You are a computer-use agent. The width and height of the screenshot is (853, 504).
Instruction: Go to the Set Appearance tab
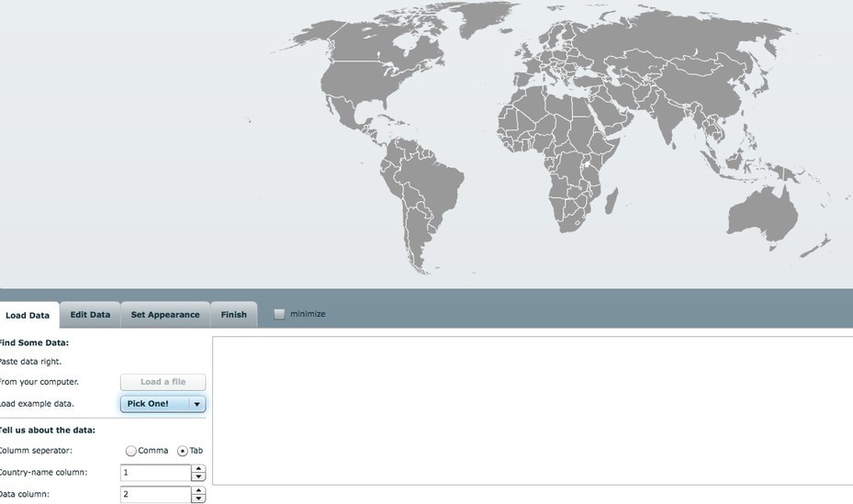[165, 315]
